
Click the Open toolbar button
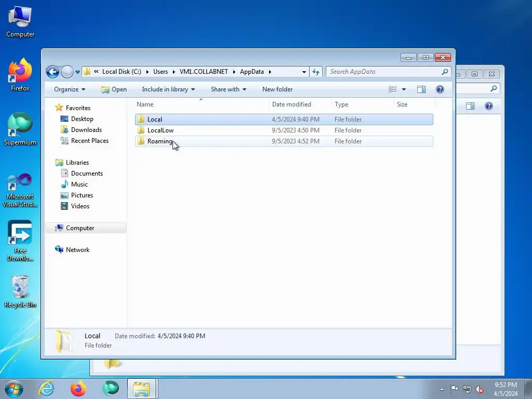(x=114, y=89)
